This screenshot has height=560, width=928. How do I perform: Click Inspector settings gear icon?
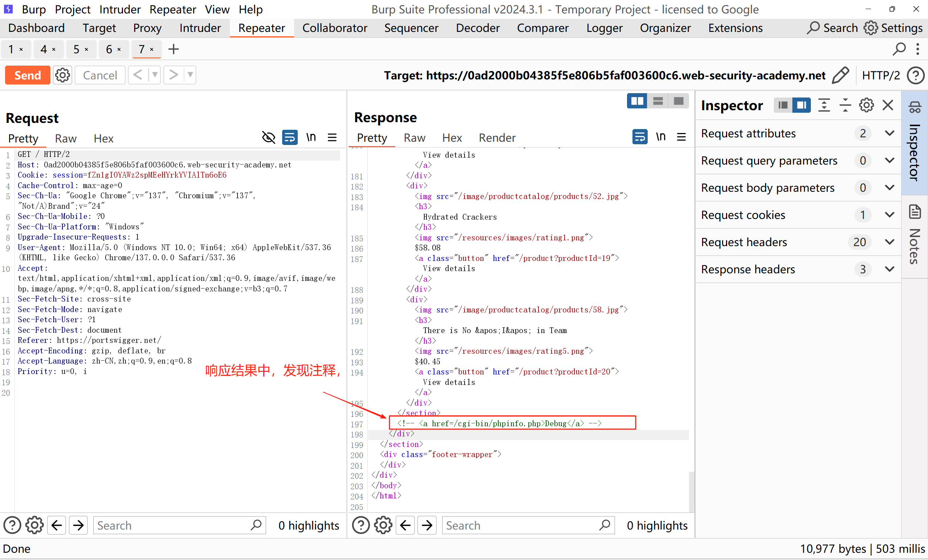coord(866,105)
